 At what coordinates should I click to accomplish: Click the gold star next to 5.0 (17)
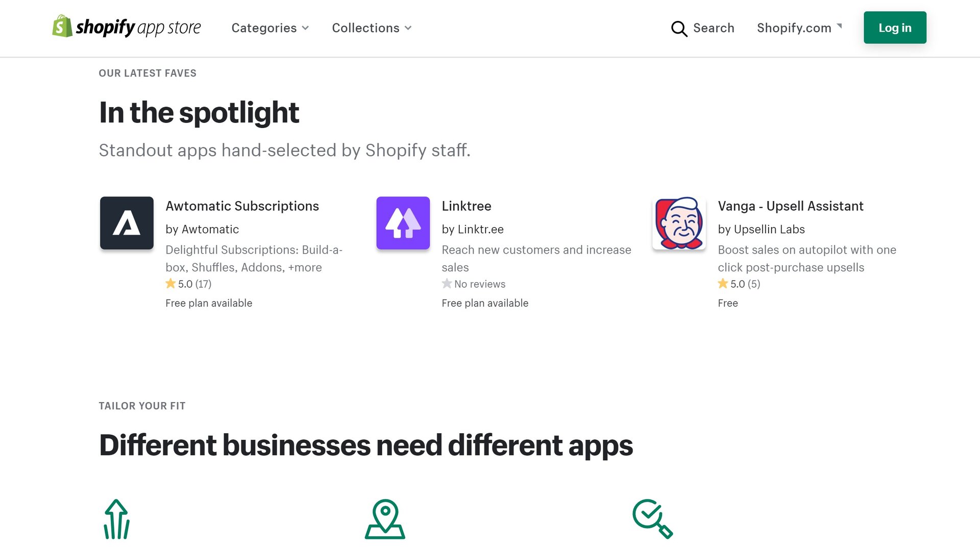coord(170,283)
